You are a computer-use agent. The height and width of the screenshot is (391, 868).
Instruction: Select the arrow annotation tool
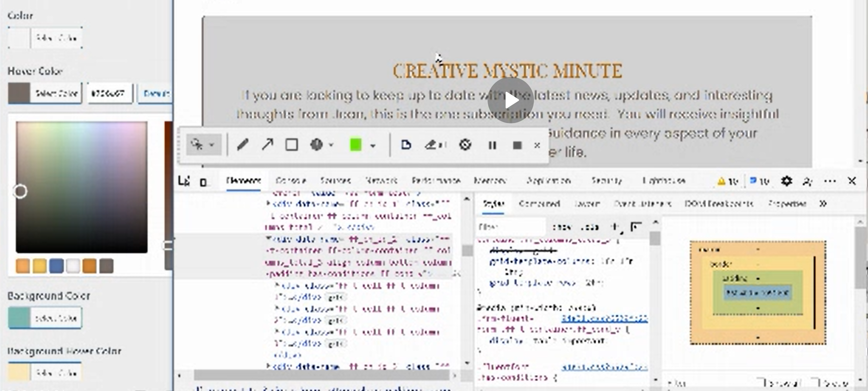click(267, 145)
